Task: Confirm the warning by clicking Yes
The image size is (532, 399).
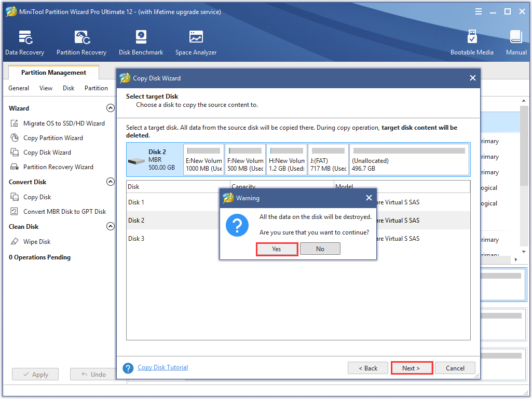Action: (x=277, y=249)
